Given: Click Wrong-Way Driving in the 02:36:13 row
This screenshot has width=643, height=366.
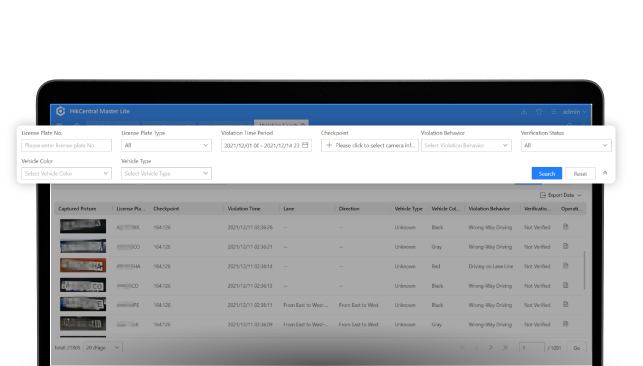Looking at the screenshot, I should [x=490, y=286].
